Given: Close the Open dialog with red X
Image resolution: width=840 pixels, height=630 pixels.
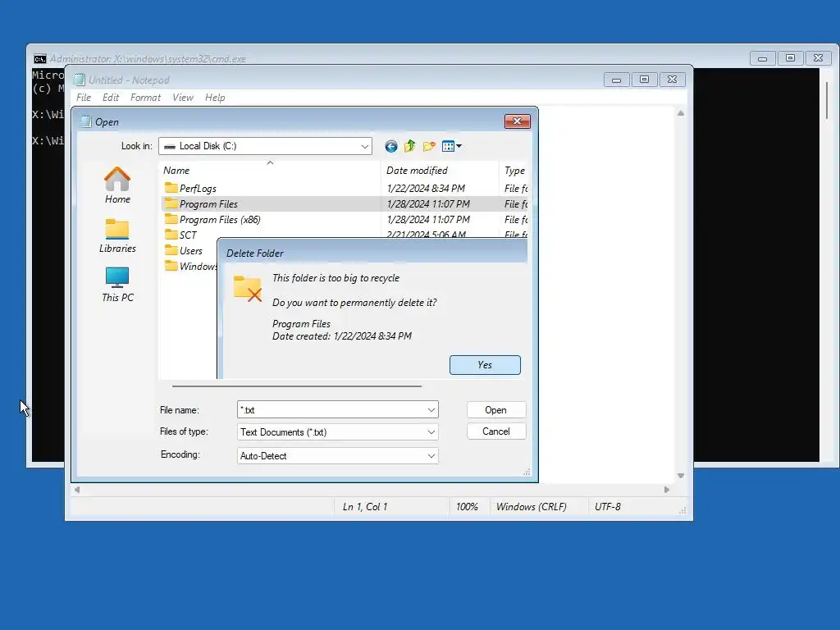Looking at the screenshot, I should tap(517, 121).
